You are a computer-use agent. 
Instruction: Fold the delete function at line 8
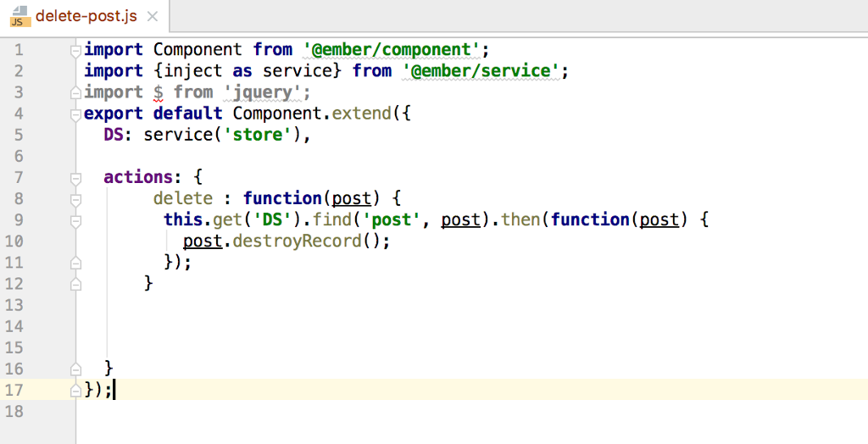click(75, 199)
